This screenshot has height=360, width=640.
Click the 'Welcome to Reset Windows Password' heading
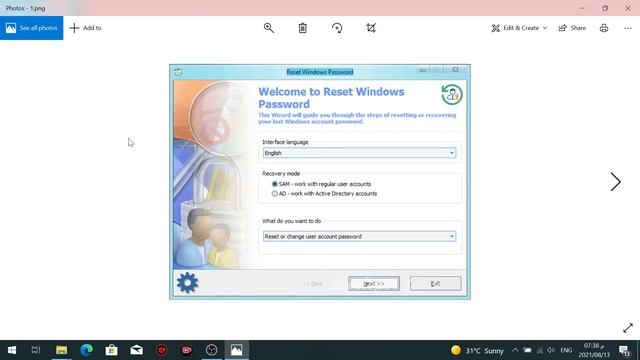pyautogui.click(x=331, y=98)
